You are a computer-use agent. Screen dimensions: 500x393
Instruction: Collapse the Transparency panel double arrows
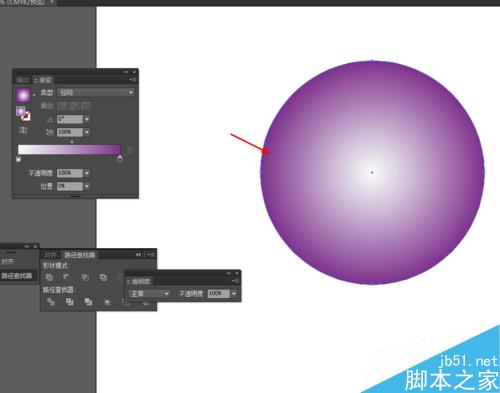[x=229, y=273]
